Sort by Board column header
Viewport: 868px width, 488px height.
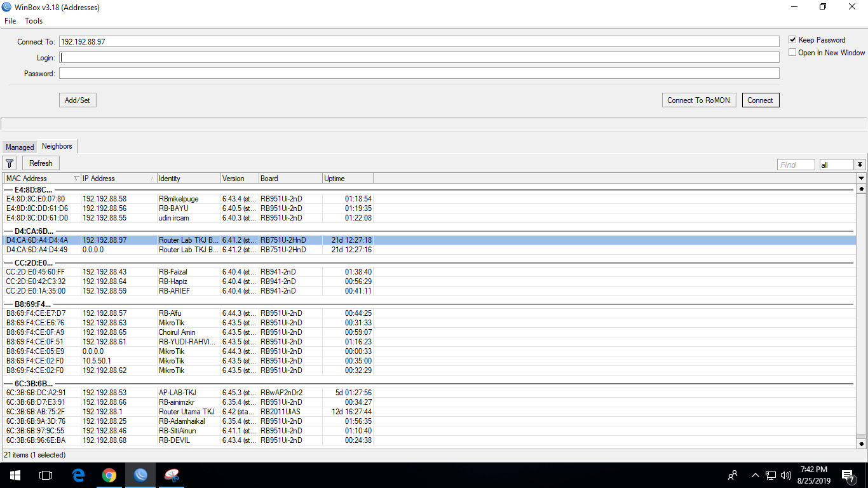(x=290, y=179)
